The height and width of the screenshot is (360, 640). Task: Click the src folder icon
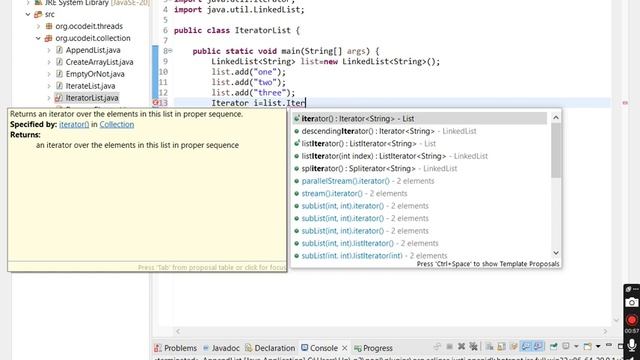38,14
